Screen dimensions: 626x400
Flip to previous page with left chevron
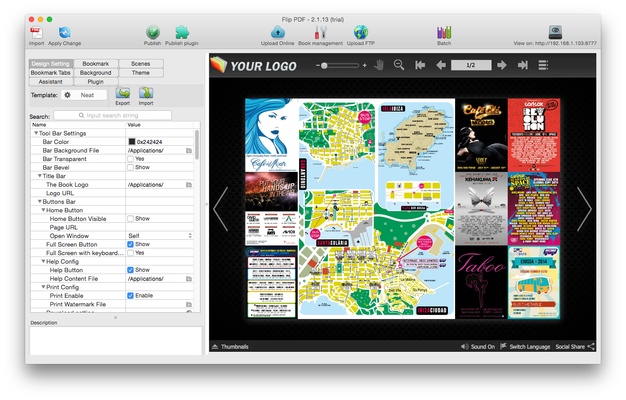(221, 209)
